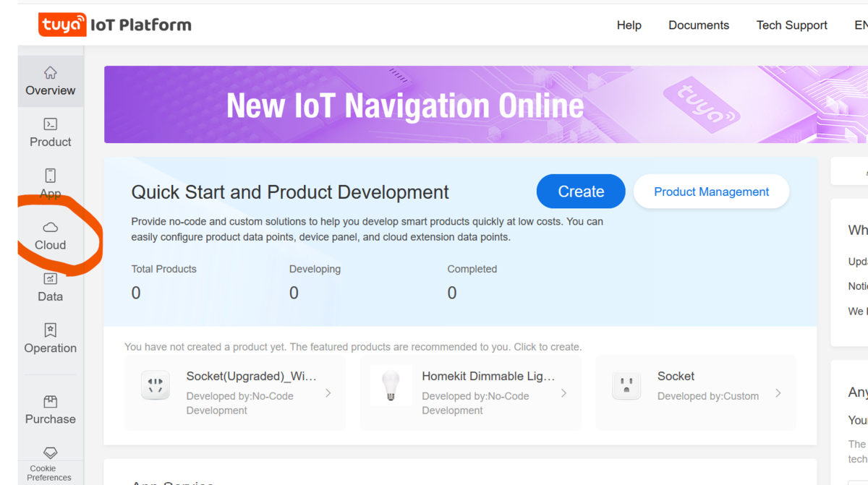This screenshot has width=868, height=485.
Task: Expand the Homekit Dimmable Lig... card chevron
Action: [564, 393]
